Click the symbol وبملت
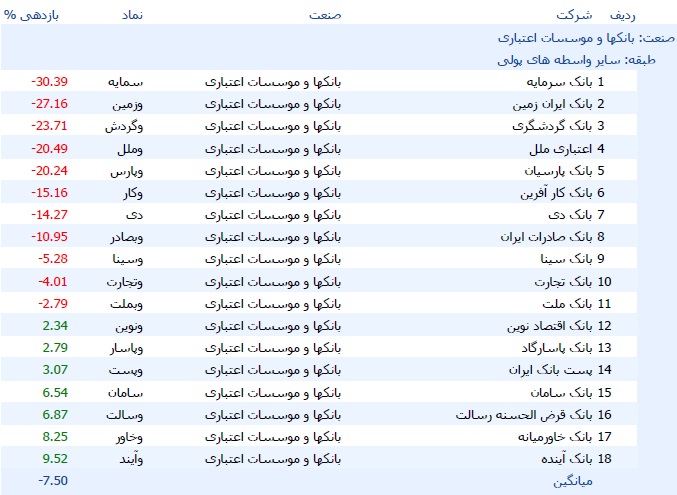Viewport: 677px width, 495px height. [127, 304]
